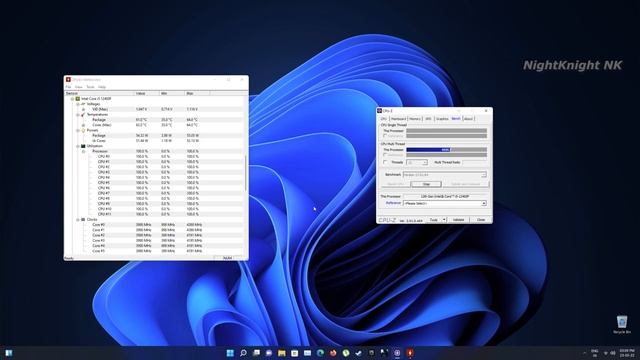The height and width of the screenshot is (360, 640).
Task: Click the CPU-Z title bar icon
Action: click(380, 111)
